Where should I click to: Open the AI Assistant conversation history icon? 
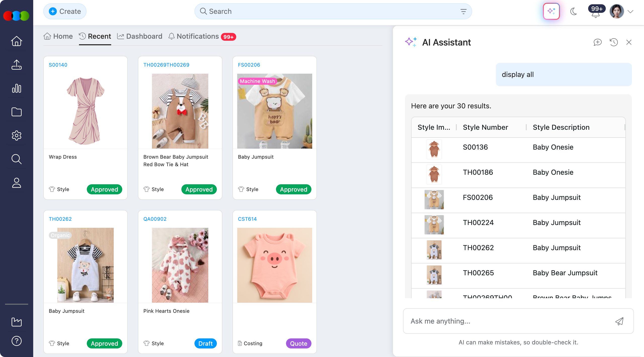click(x=614, y=42)
